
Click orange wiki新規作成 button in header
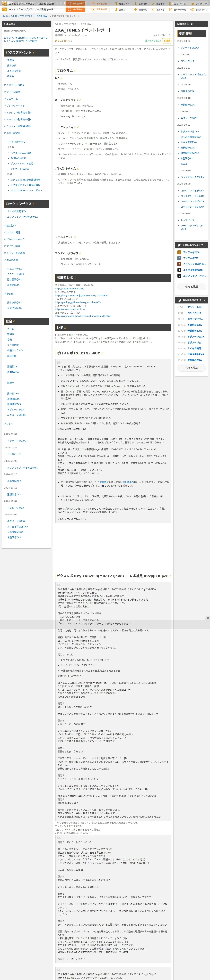(75, 9)
